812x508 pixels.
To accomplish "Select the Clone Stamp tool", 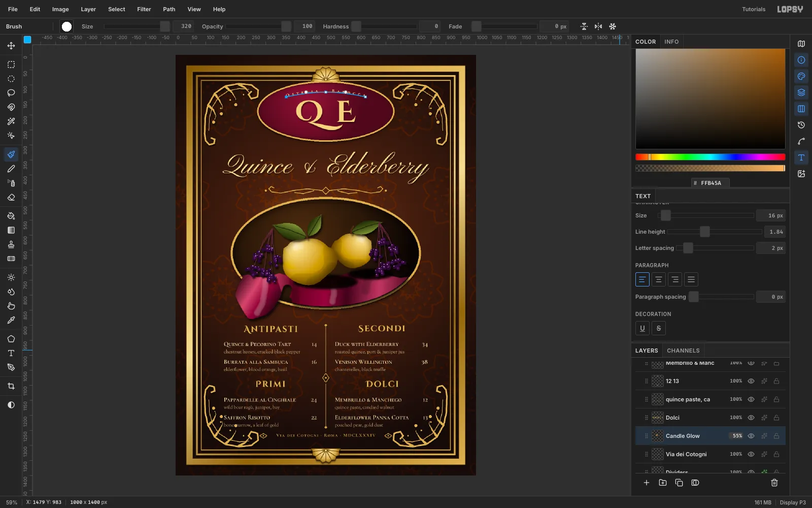I will [11, 244].
